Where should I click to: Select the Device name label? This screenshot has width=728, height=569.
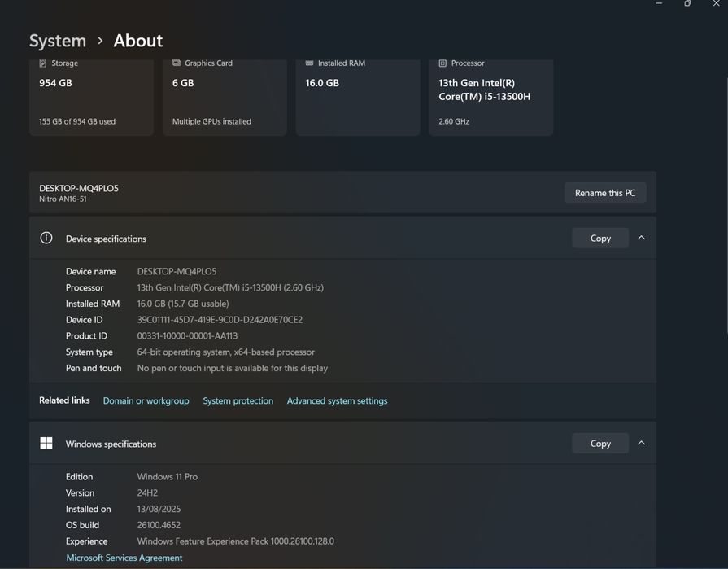(x=90, y=271)
